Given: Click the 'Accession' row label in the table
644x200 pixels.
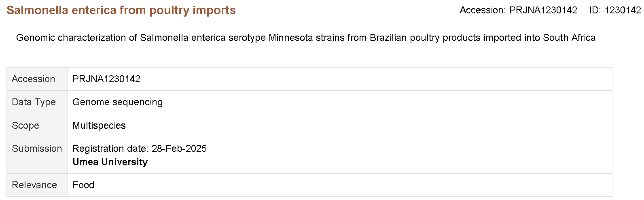Looking at the screenshot, I should click(x=33, y=79).
